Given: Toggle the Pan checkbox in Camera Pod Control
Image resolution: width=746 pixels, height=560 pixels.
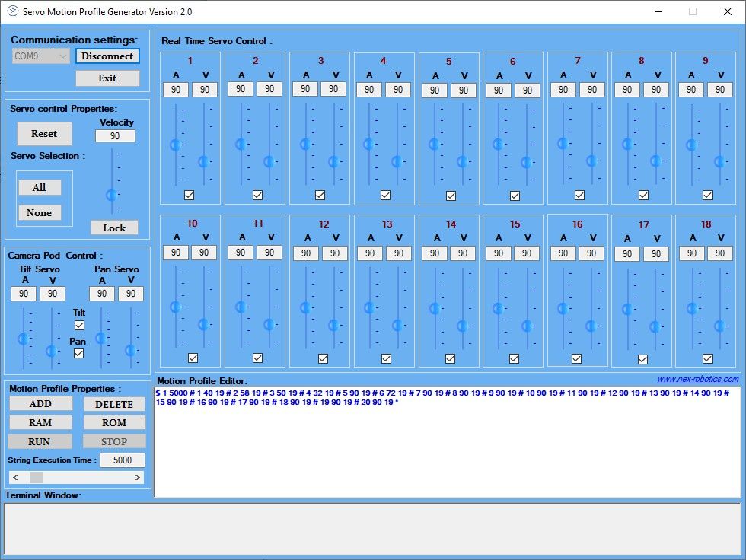Looking at the screenshot, I should tap(79, 353).
